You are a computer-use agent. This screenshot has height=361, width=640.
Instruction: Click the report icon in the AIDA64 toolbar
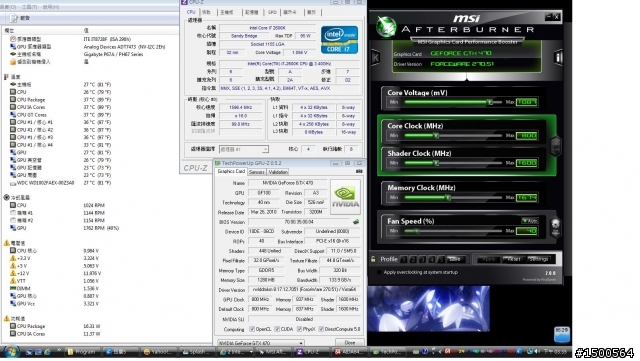pos(14,18)
